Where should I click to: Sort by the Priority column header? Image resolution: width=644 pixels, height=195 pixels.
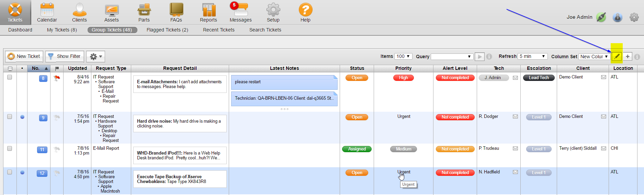coord(403,69)
